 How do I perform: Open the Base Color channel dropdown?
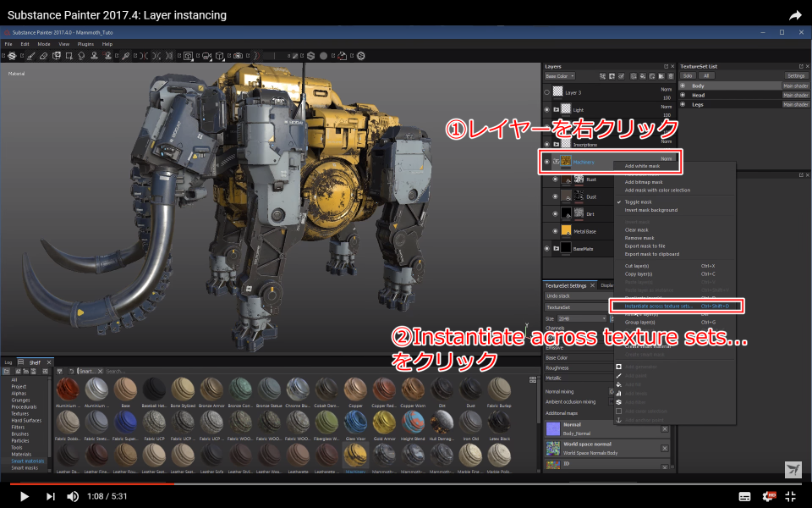pyautogui.click(x=560, y=76)
